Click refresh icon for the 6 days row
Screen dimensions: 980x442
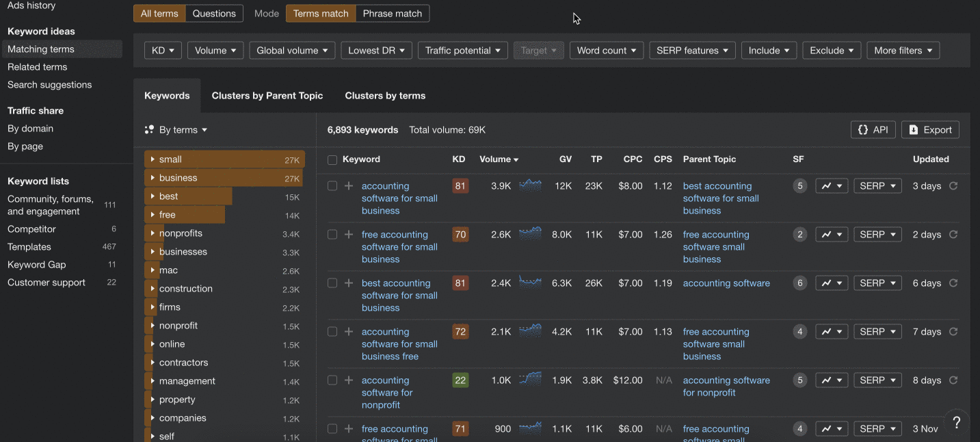953,283
